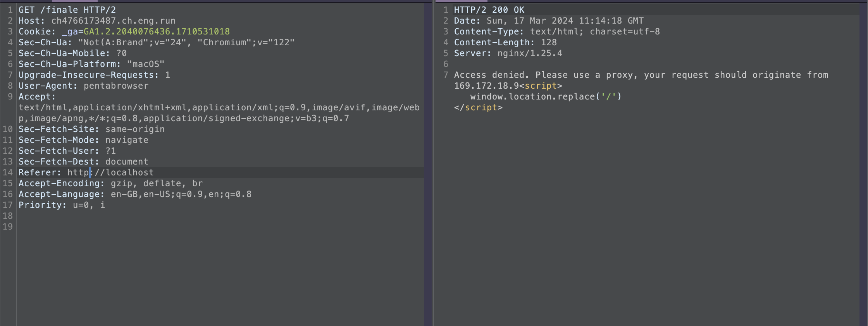Click the 'GET /finale HTTP/2' request line
Viewport: 868px width, 326px height.
click(67, 10)
